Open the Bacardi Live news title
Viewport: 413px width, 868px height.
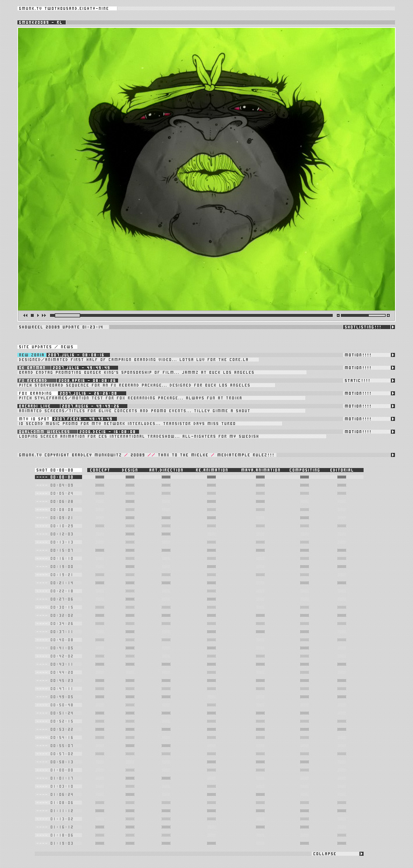click(34, 406)
